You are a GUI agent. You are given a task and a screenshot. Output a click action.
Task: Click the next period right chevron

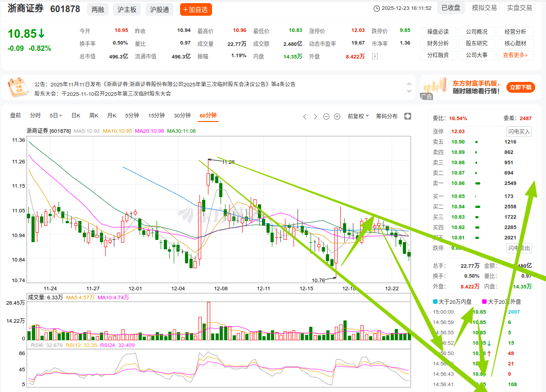pyautogui.click(x=315, y=116)
